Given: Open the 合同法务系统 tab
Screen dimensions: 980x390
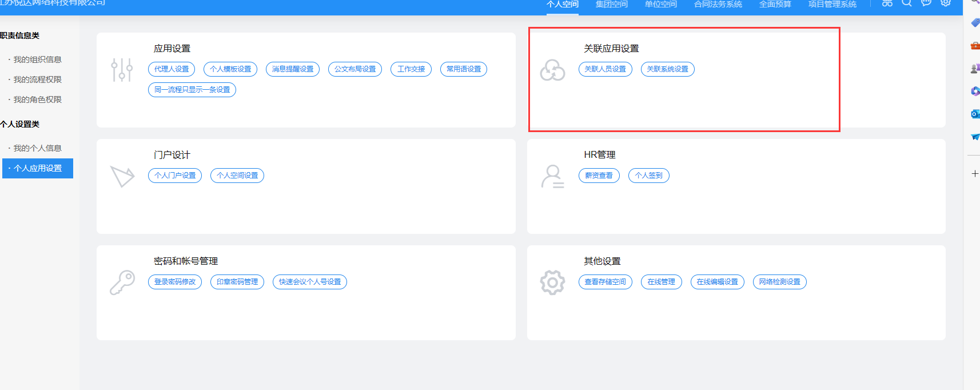Looking at the screenshot, I should 718,5.
